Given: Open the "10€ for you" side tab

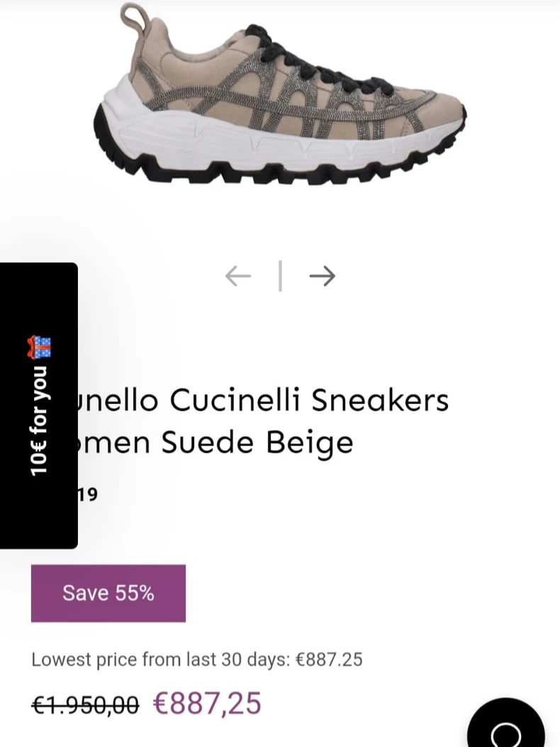Looking at the screenshot, I should point(38,405).
